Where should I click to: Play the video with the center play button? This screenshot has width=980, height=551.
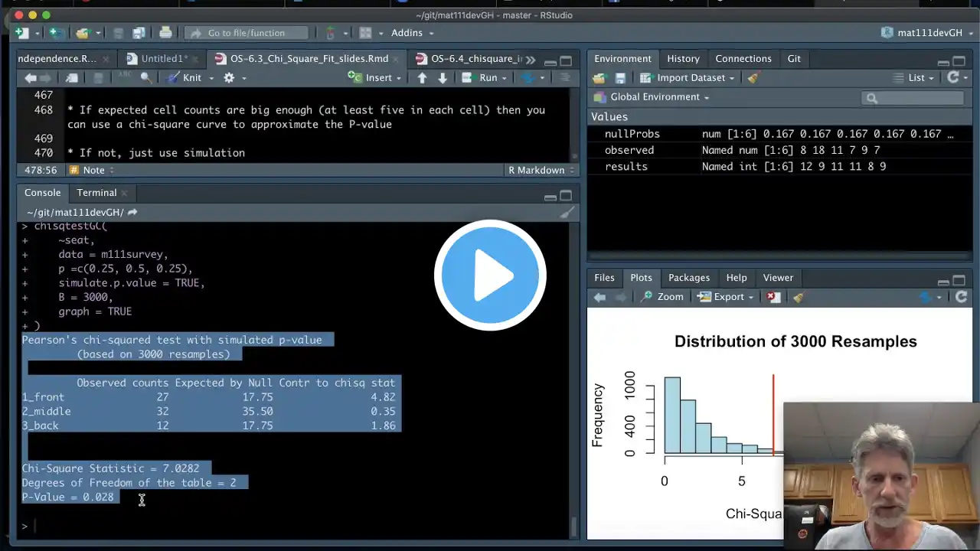pos(490,275)
